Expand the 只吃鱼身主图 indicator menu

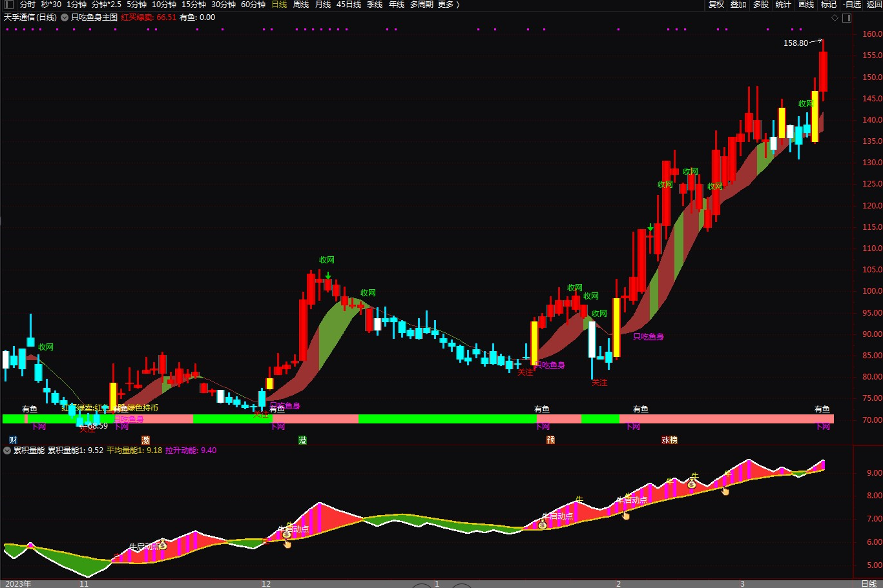[x=65, y=17]
